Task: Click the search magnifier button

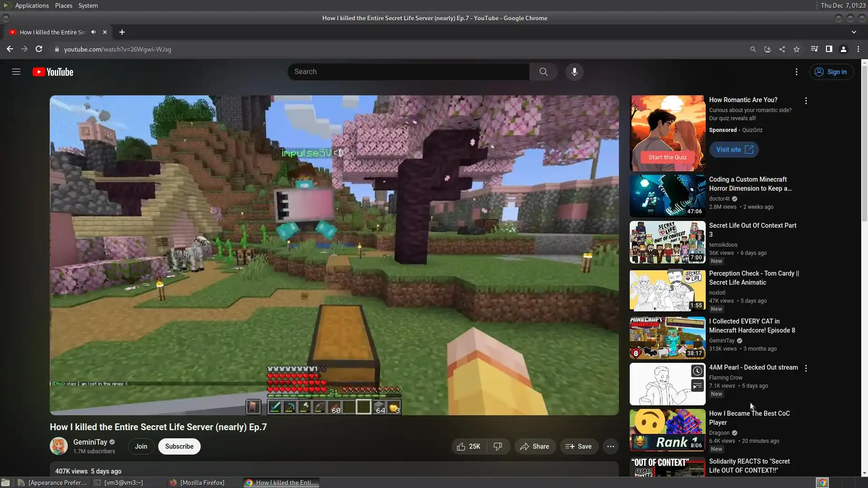Action: (x=543, y=72)
